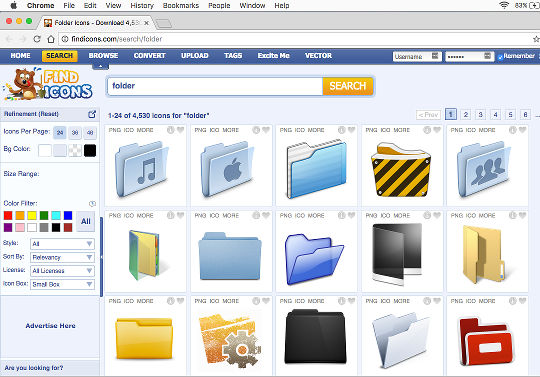The width and height of the screenshot is (540, 377).
Task: Open the CONVERT nav tab
Action: pos(149,55)
